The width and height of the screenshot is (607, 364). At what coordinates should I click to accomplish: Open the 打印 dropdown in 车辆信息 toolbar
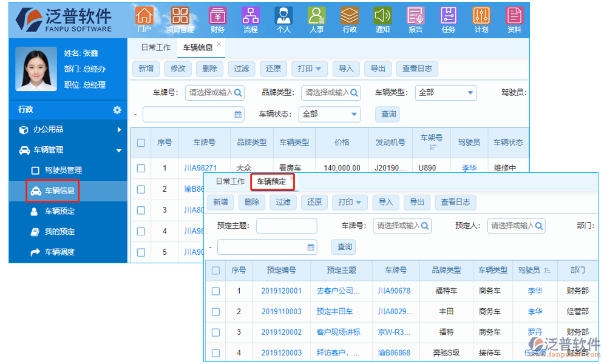pyautogui.click(x=310, y=69)
